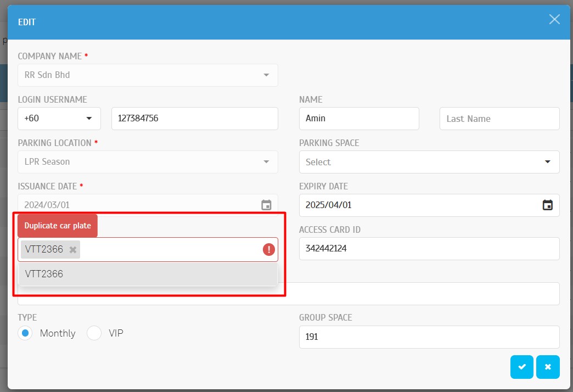Confirm changes with the checkmark button
This screenshot has height=392, width=573.
(521, 367)
